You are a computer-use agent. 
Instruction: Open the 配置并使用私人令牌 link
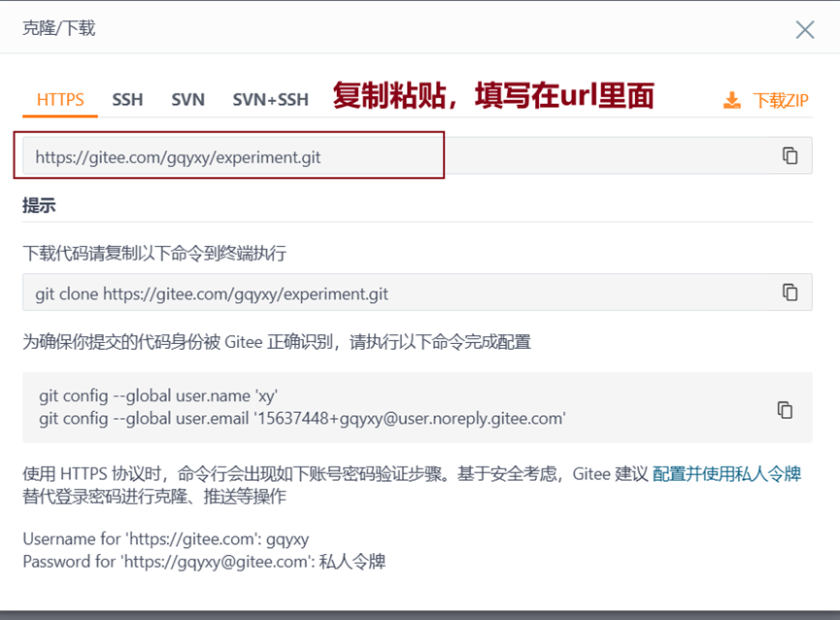click(726, 473)
